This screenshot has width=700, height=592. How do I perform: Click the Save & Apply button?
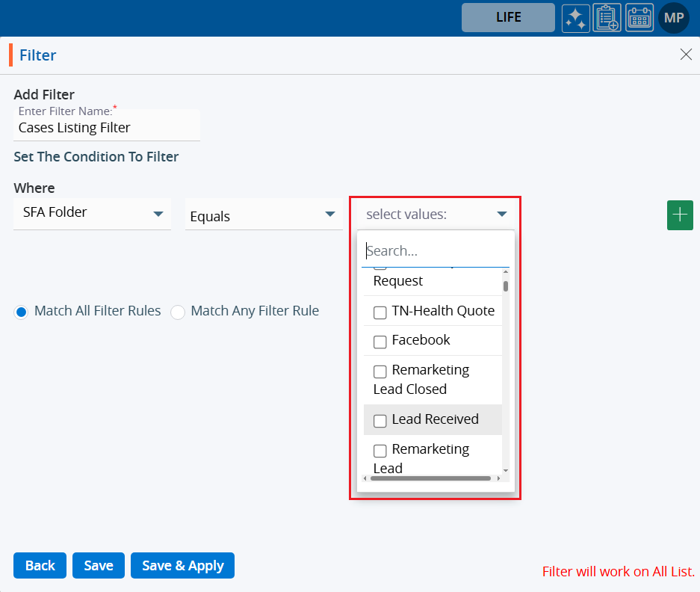point(182,566)
